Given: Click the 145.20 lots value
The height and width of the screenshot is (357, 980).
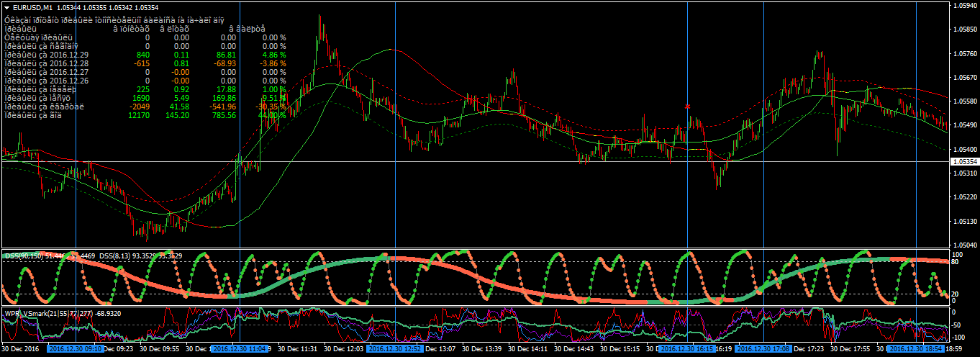Looking at the screenshot, I should coord(178,114).
